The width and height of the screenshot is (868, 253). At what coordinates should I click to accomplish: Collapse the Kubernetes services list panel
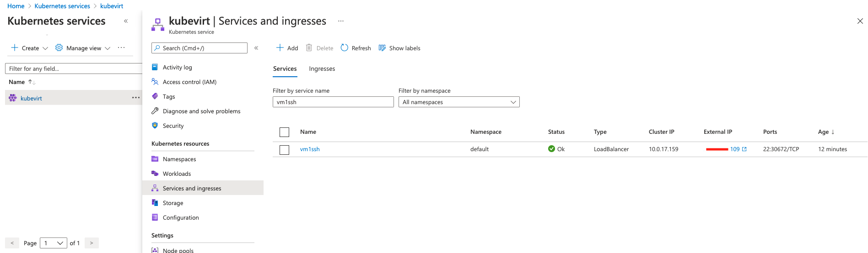(126, 21)
